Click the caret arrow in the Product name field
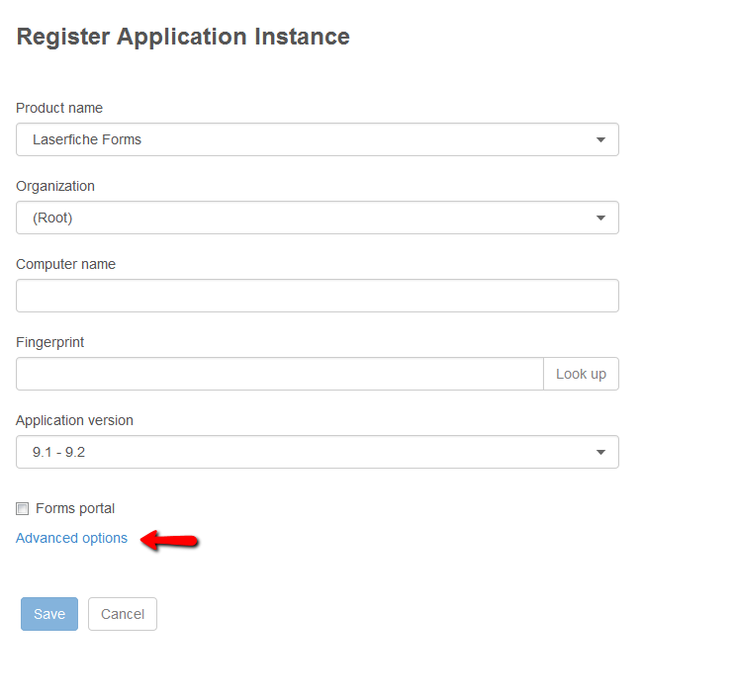The image size is (736, 700). coord(600,139)
